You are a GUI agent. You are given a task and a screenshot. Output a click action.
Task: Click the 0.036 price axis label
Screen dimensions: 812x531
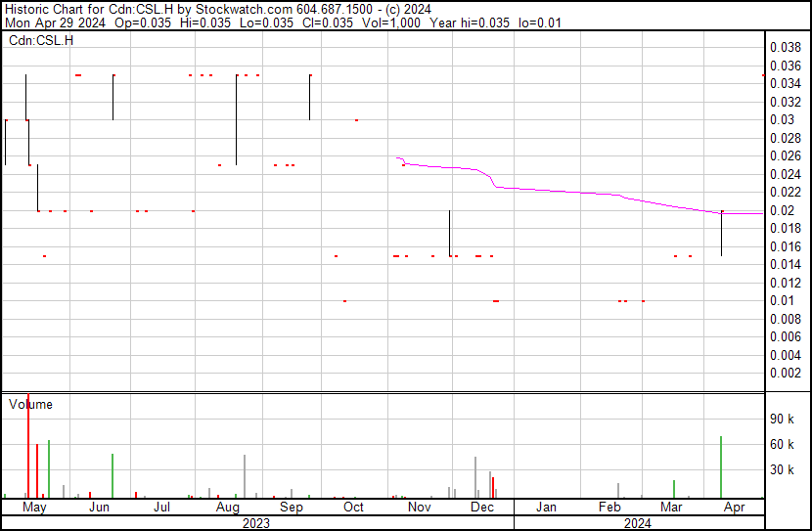click(785, 66)
